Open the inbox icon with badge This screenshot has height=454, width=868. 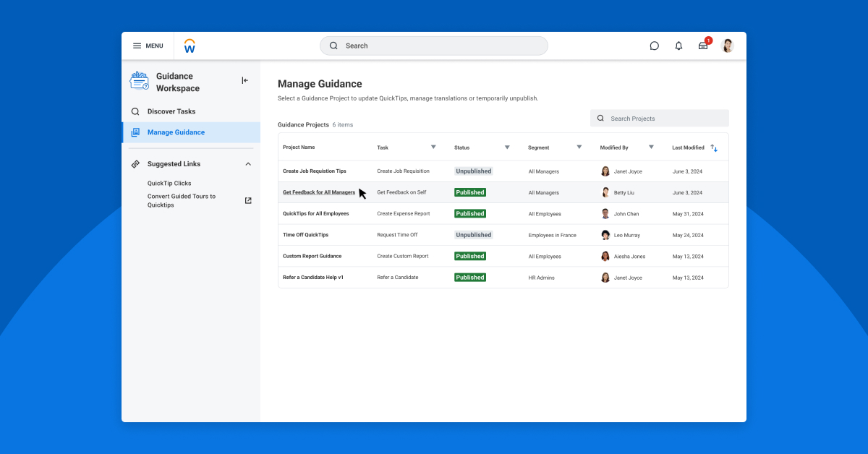(x=702, y=46)
